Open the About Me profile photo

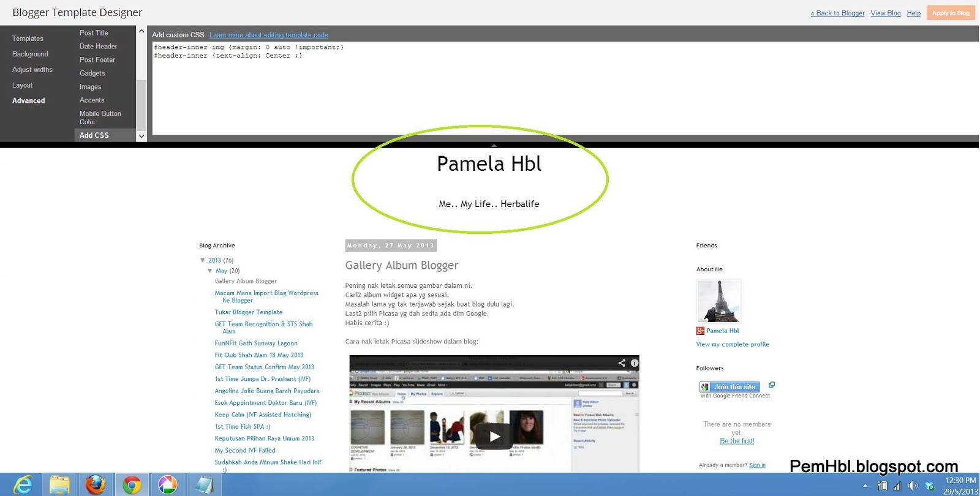coord(719,301)
